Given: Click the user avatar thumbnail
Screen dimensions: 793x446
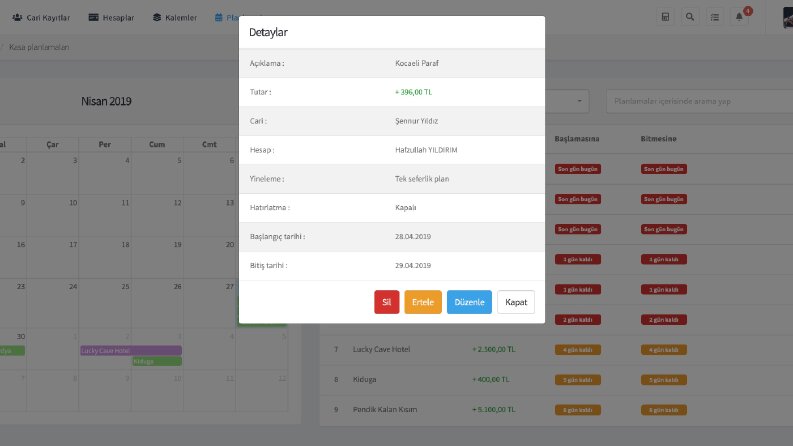Looking at the screenshot, I should (788, 17).
